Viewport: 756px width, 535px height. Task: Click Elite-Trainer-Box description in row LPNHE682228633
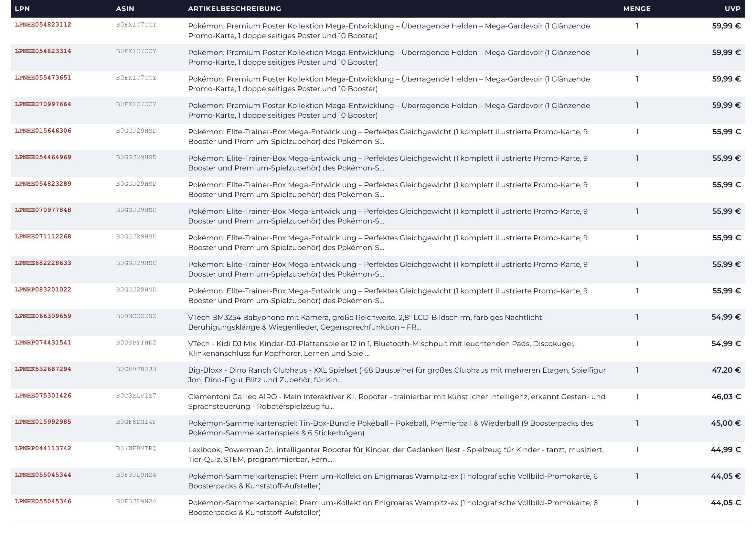coord(388,269)
